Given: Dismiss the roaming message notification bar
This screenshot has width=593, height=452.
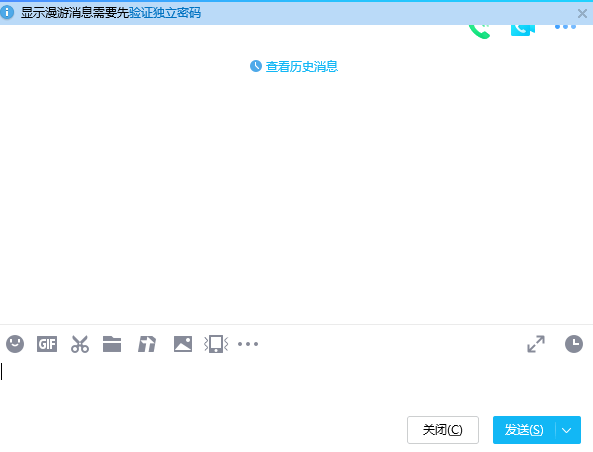Looking at the screenshot, I should 582,14.
